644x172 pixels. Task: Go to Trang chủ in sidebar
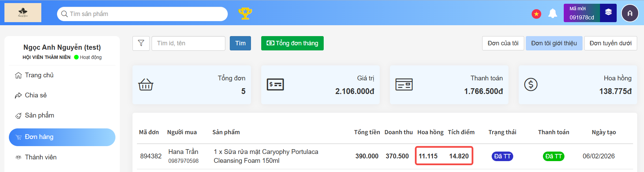pos(62,75)
